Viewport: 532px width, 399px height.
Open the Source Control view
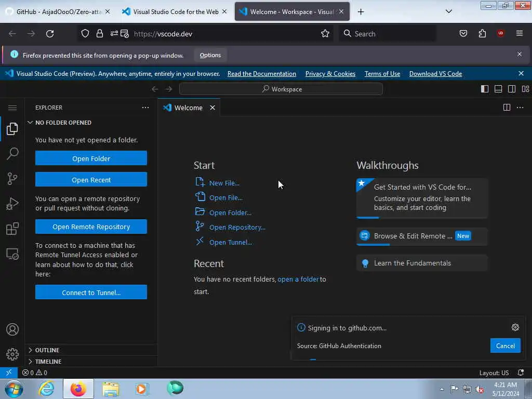(12, 179)
